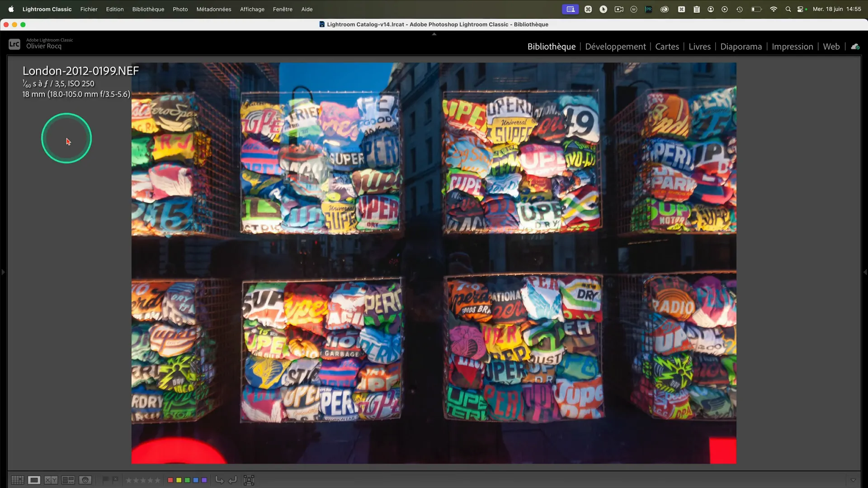Screen dimensions: 868x488
Task: Show the top panel via arrow
Action: [434, 34]
